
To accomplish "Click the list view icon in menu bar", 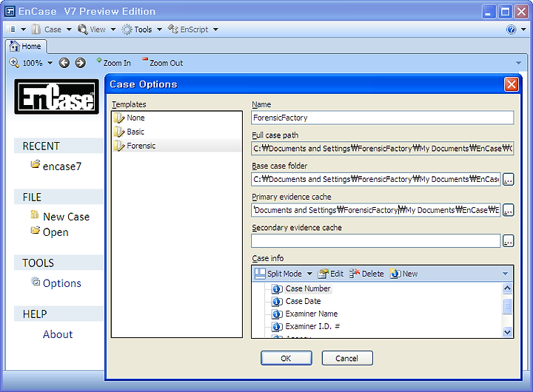I will click(x=12, y=30).
